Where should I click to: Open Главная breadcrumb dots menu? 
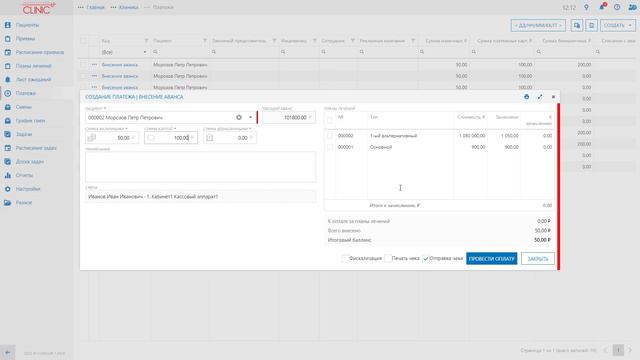click(x=80, y=7)
